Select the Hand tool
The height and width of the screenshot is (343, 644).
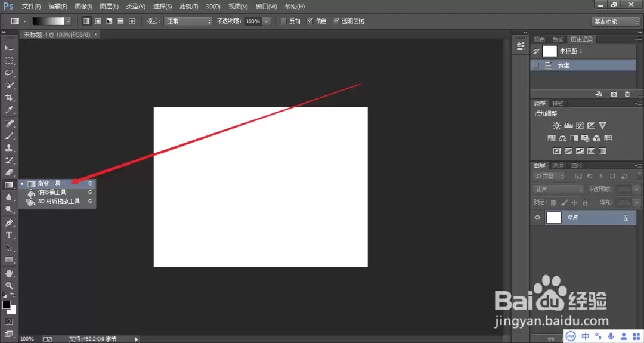pyautogui.click(x=8, y=273)
